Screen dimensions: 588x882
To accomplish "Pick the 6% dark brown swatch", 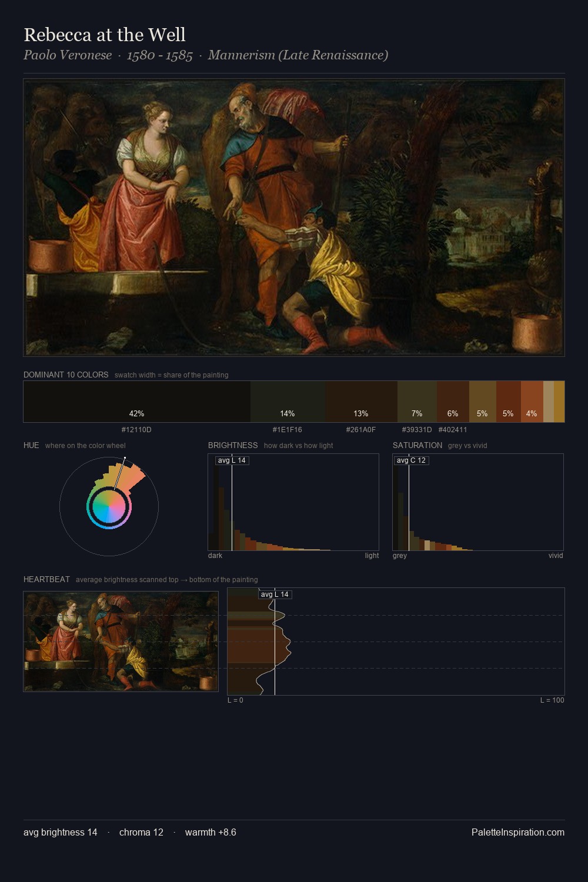I will [x=453, y=402].
